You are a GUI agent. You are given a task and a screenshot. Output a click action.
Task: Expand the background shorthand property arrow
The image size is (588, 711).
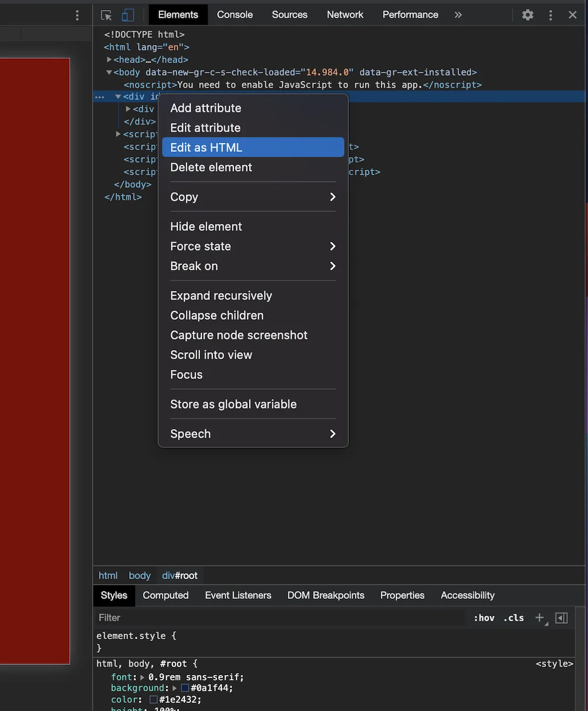[x=175, y=688]
